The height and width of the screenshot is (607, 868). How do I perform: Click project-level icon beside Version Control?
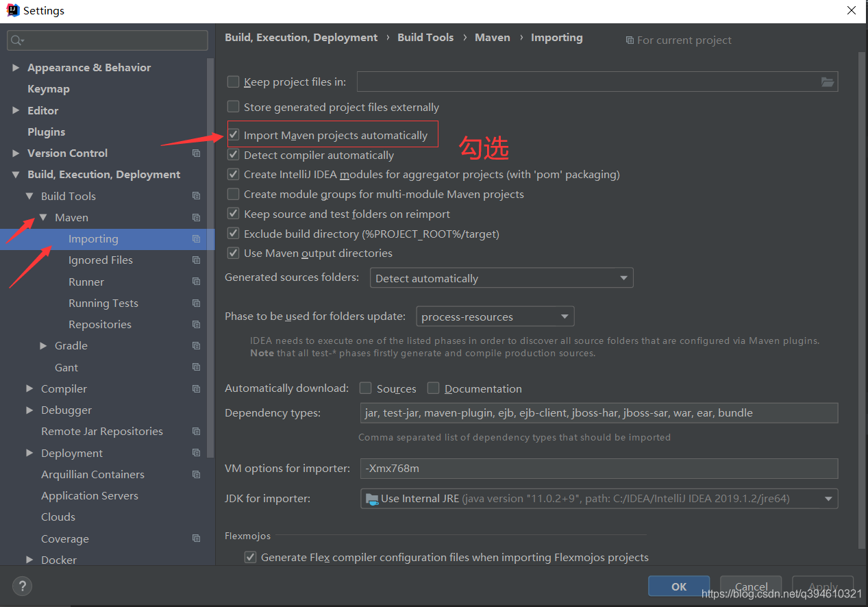coord(197,153)
